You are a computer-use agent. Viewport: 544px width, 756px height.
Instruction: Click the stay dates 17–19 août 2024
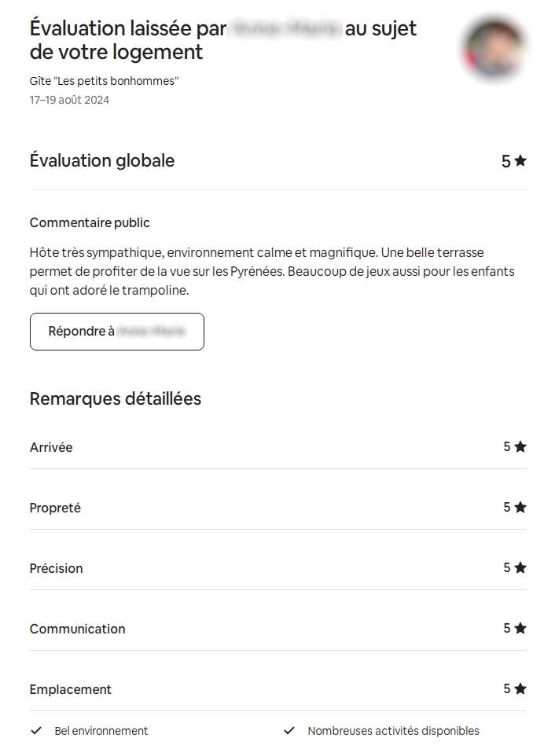click(x=69, y=100)
